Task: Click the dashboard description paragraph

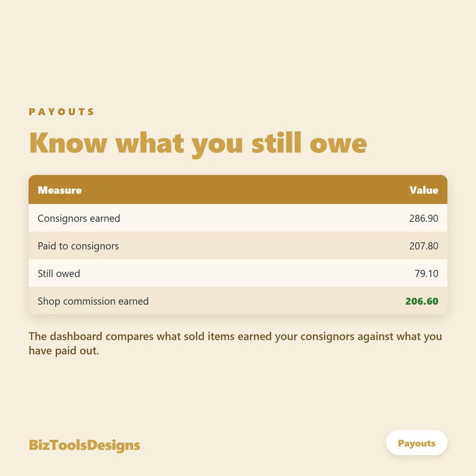Action: click(x=235, y=344)
